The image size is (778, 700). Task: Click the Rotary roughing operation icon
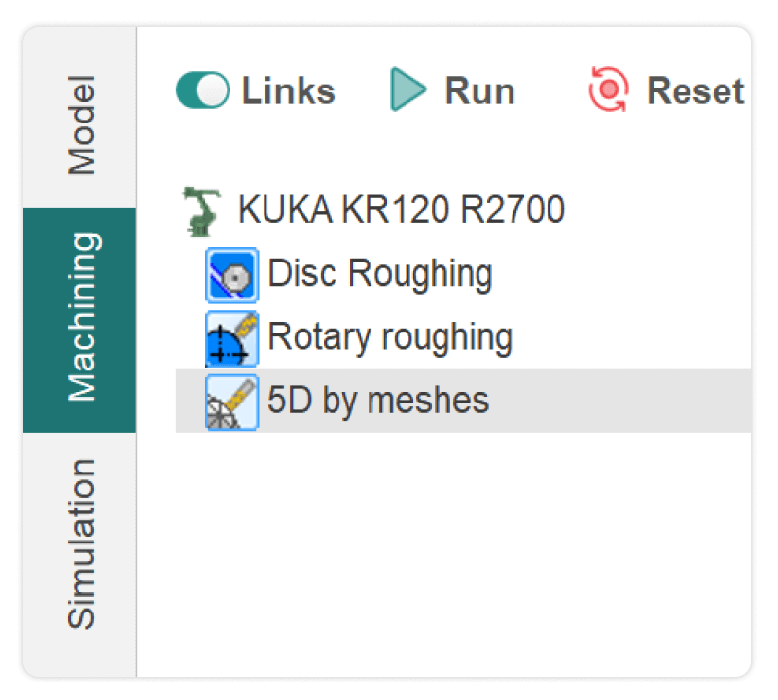point(232,337)
